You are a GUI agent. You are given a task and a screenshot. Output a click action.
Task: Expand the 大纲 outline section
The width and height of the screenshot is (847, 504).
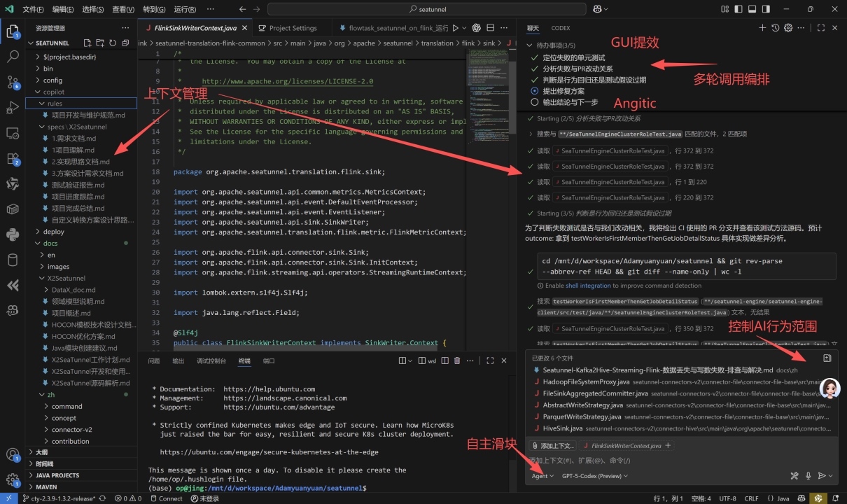click(80, 452)
